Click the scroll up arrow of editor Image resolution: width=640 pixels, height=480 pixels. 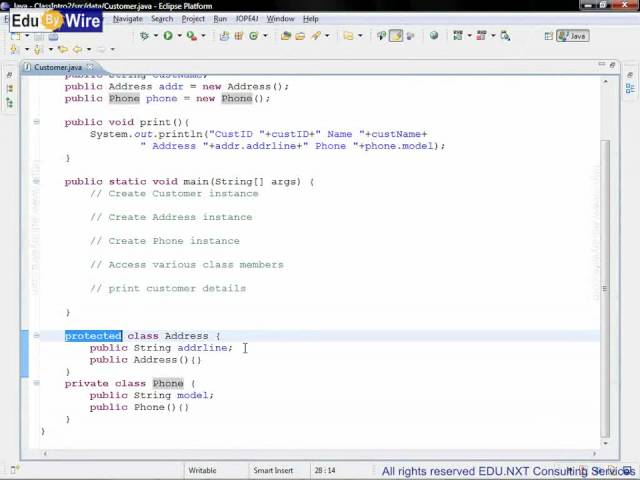click(x=605, y=82)
